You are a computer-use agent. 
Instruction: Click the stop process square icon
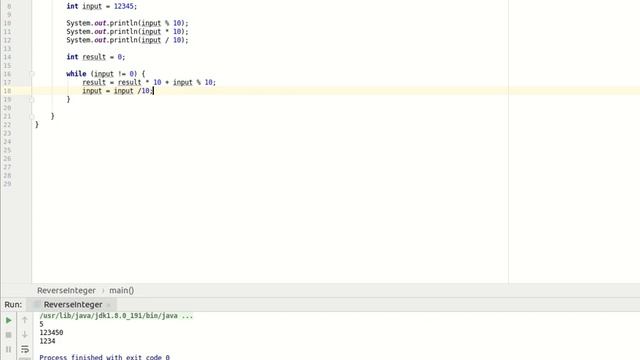point(9,335)
